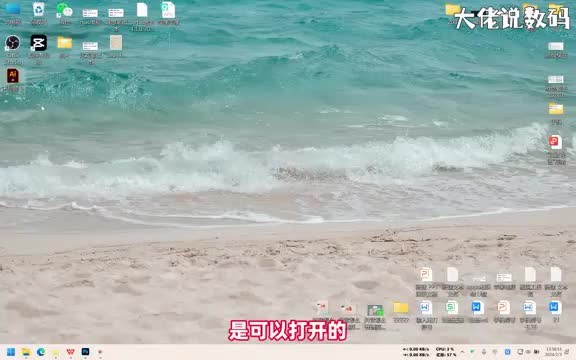Screen dimensions: 576x360
Task: Open the Adobe Illustrator desktop shortcut
Action: pos(12,76)
